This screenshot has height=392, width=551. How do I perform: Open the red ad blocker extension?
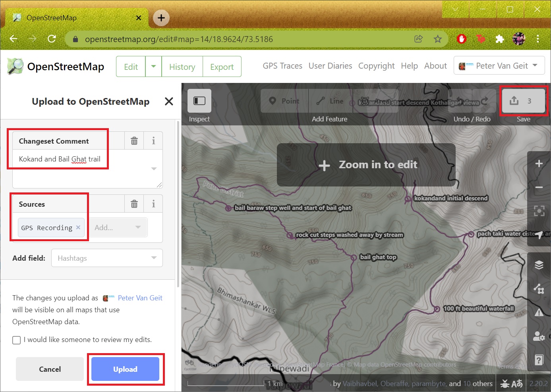pos(462,39)
